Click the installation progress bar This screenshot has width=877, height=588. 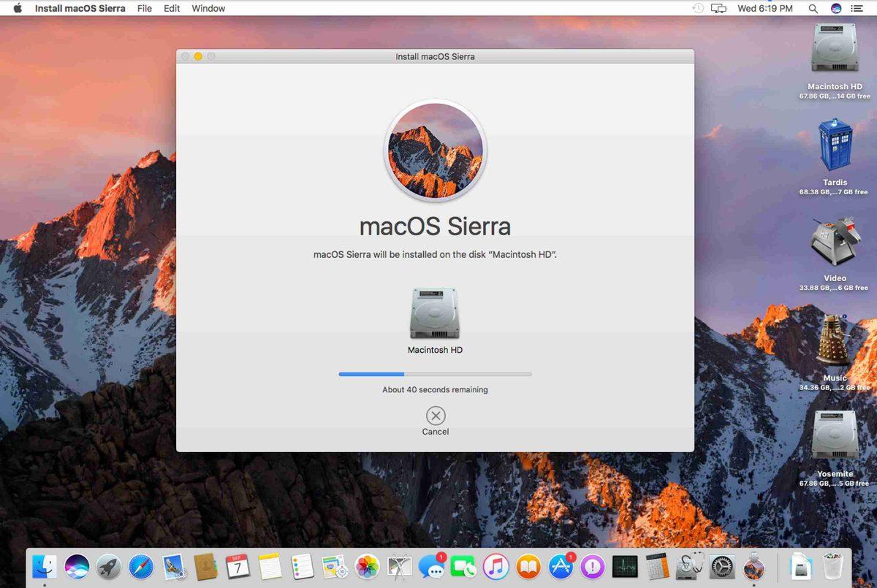point(435,373)
